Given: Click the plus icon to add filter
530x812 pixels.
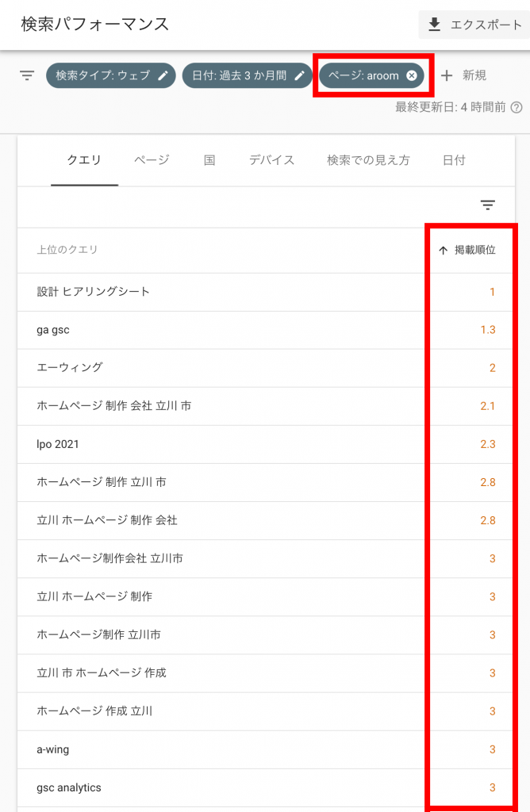Looking at the screenshot, I should 447,75.
